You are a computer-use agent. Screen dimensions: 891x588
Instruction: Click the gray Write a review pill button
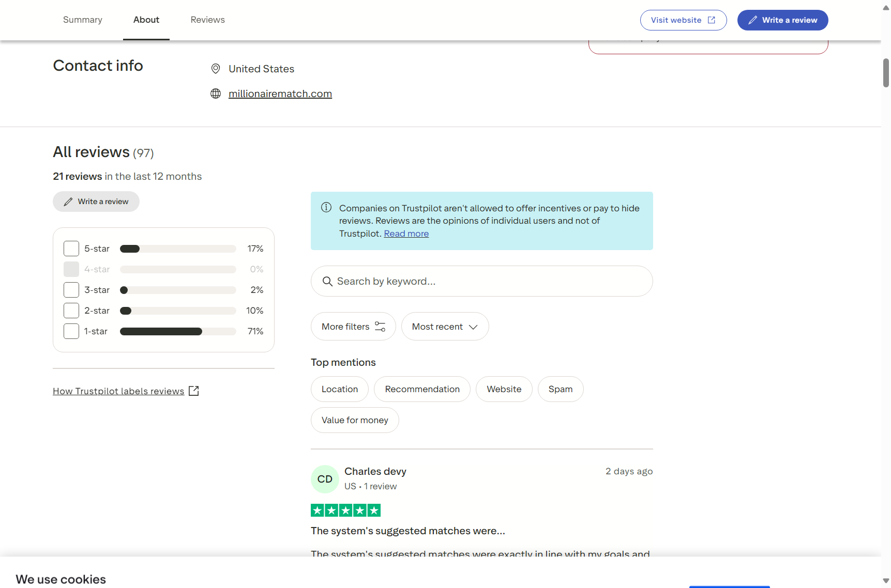96,202
